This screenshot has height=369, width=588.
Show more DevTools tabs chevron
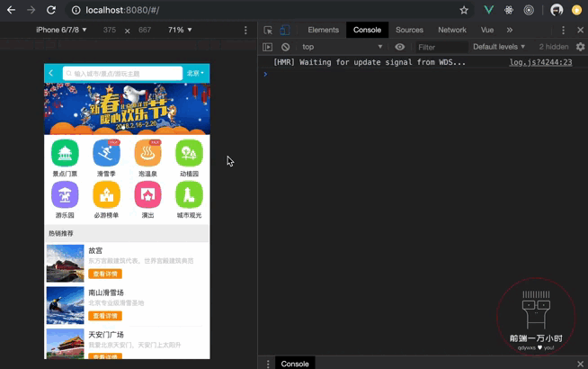coord(510,30)
